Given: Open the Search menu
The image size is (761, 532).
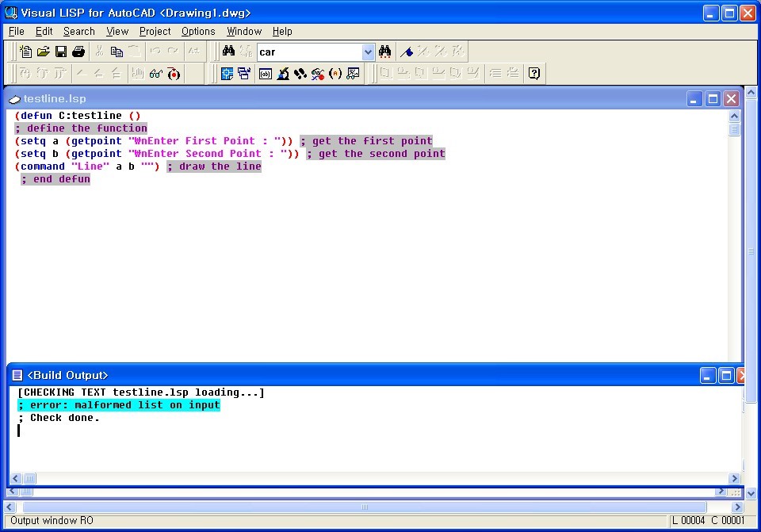Looking at the screenshot, I should pyautogui.click(x=79, y=32).
